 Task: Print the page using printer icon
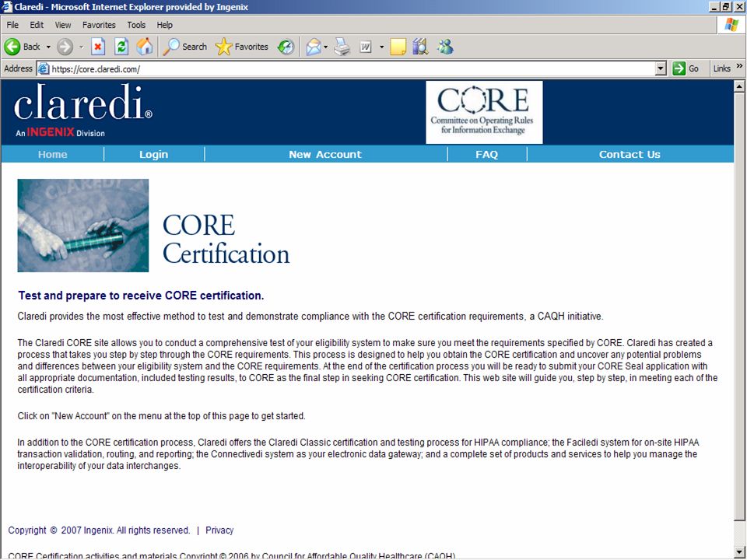point(342,47)
